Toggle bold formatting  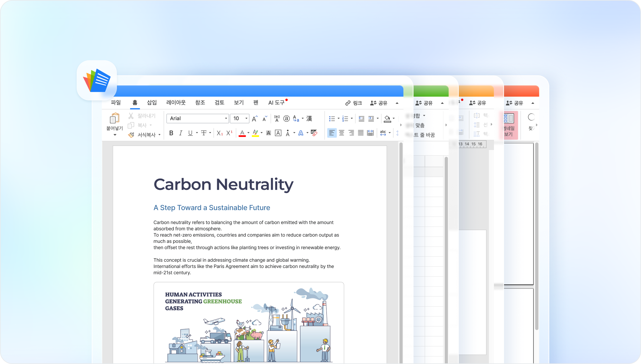171,133
